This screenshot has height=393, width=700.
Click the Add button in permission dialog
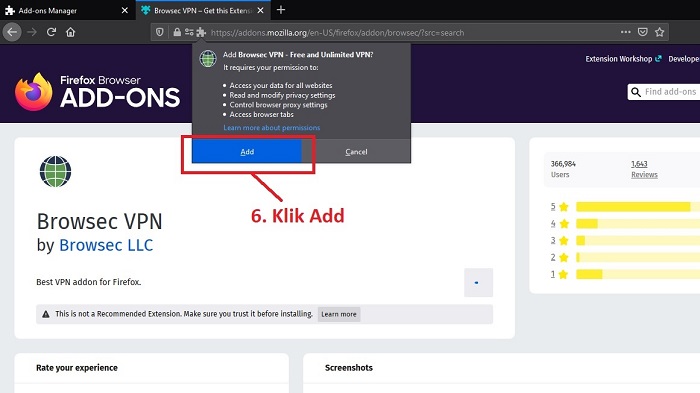(247, 152)
